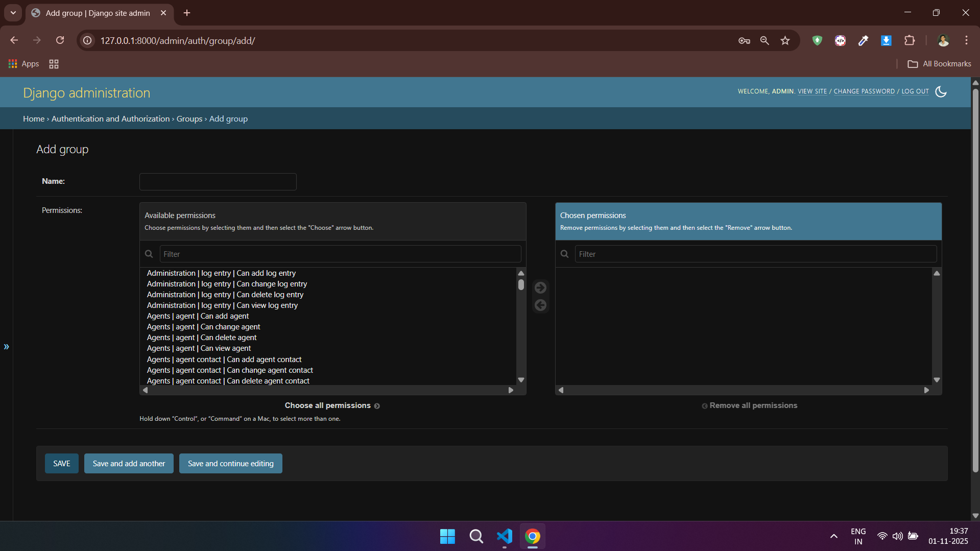The height and width of the screenshot is (551, 980).
Task: Click the tab groups grid icon
Action: (x=54, y=64)
